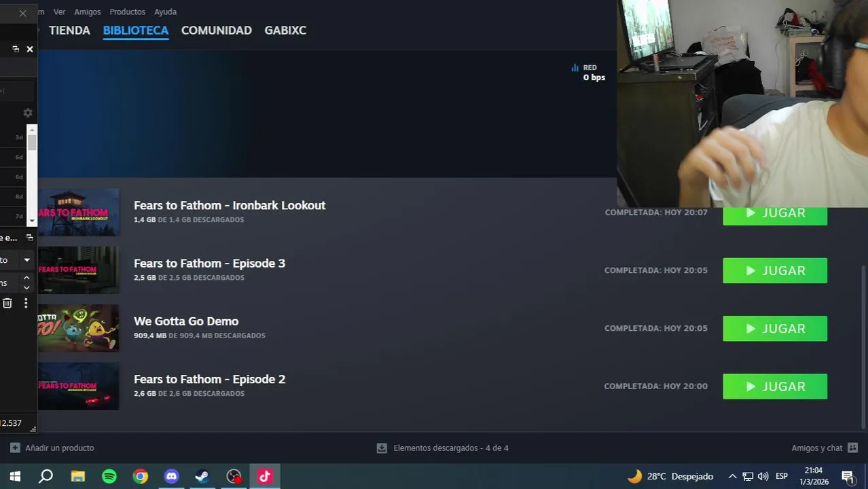868x489 pixels.
Task: Open OBS Studio from taskbar
Action: click(x=234, y=476)
